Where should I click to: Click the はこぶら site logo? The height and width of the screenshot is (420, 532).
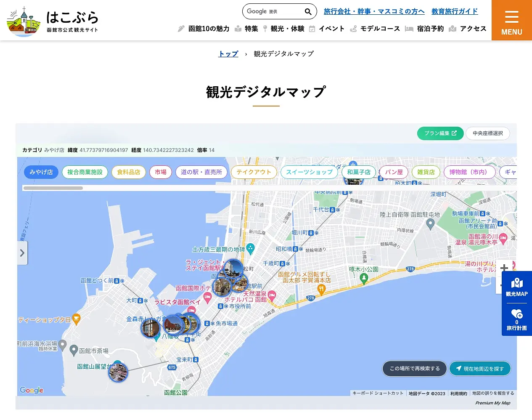pos(53,21)
